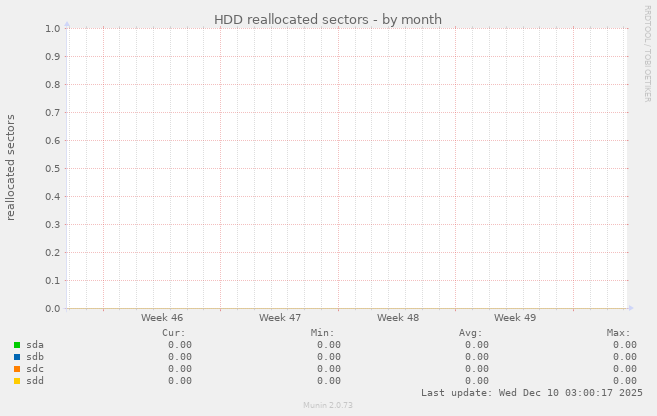Click the y-axis 0.5 tick label
657x416 pixels.
(x=53, y=168)
